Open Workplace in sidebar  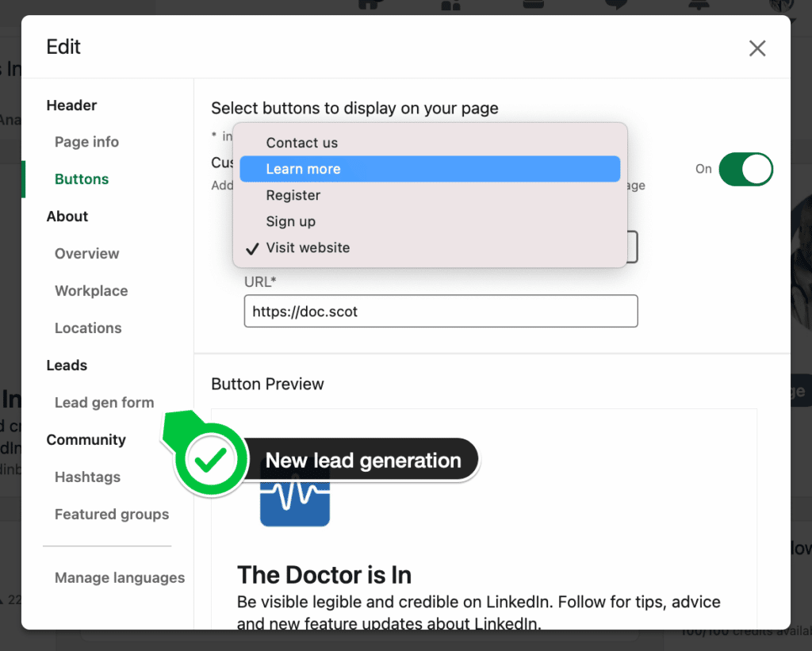91,291
